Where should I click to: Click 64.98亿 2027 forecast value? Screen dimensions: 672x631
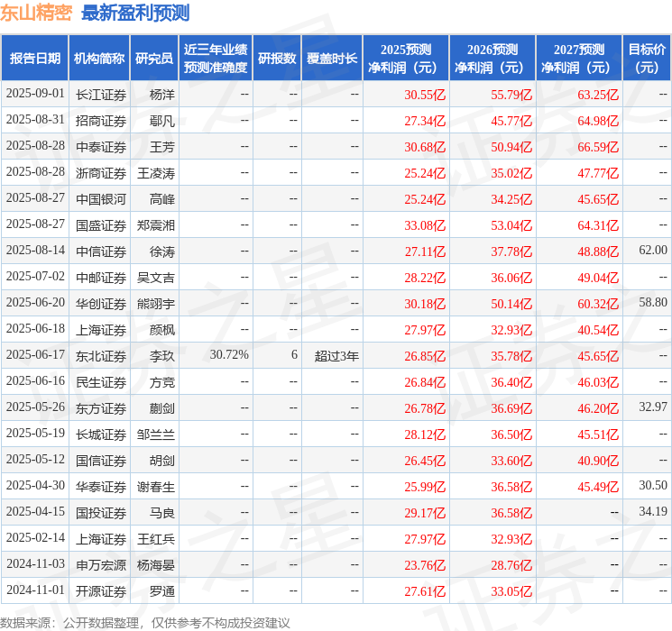click(x=598, y=121)
